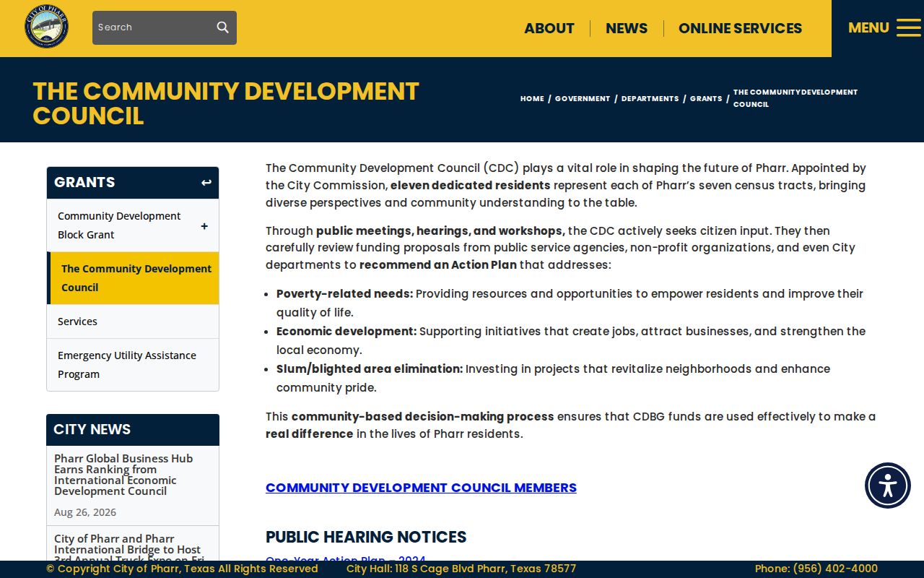Go to GOVERNMENT breadcrumb link
This screenshot has height=578, width=924.
(x=583, y=98)
